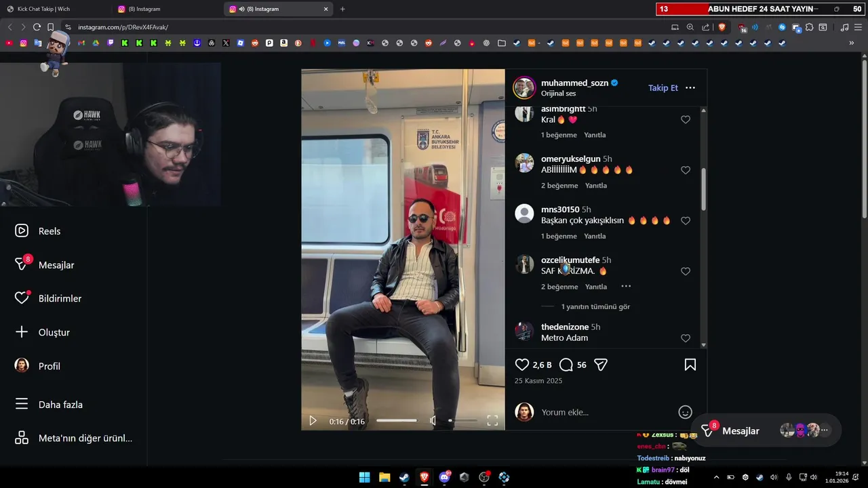Open Amazon bookmark in bookmarks bar
868x488 pixels.
[x=283, y=43]
